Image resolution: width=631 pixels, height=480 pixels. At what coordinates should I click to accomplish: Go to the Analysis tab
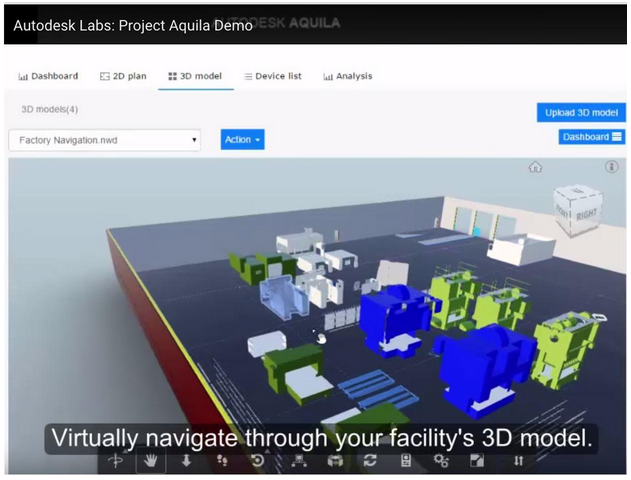[348, 76]
